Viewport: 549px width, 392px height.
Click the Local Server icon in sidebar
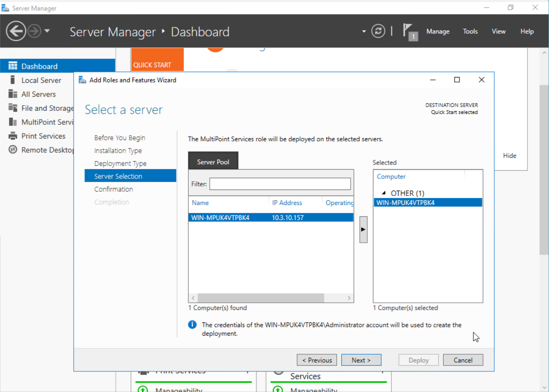(x=13, y=80)
